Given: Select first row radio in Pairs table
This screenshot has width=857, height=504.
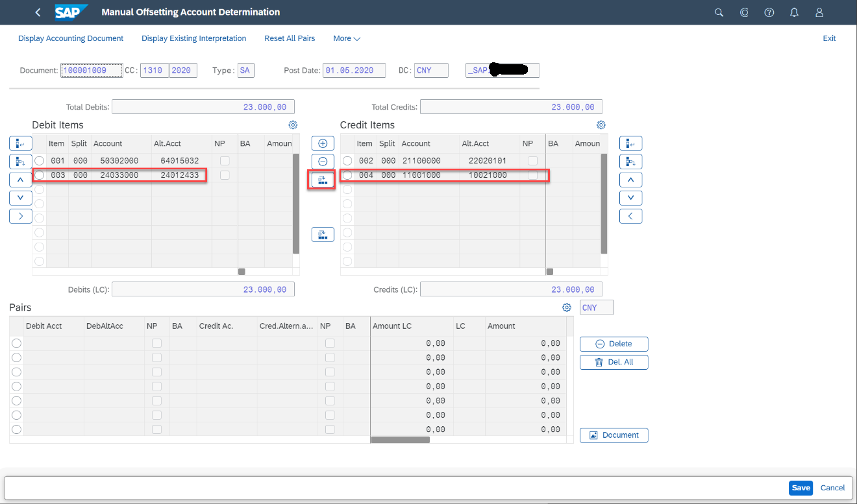Looking at the screenshot, I should pos(16,343).
